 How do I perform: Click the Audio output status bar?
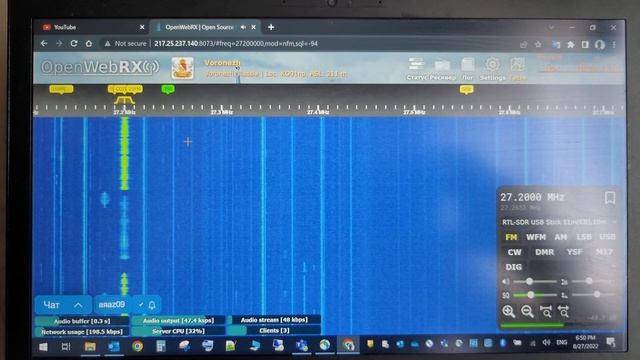178,320
